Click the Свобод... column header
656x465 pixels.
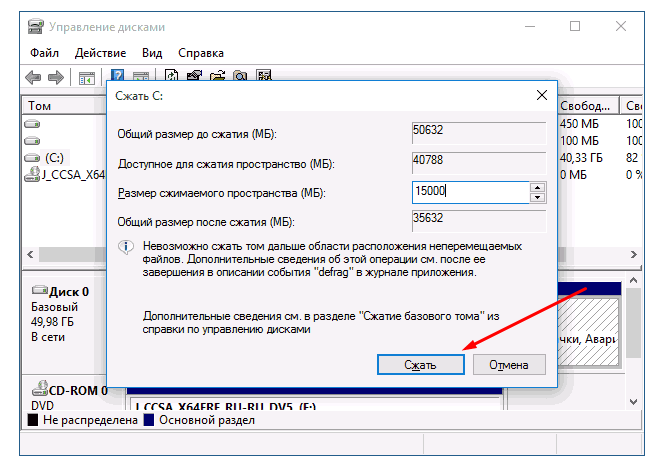589,105
